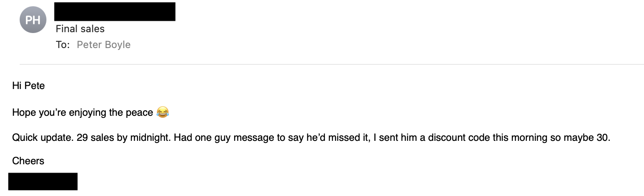Click the laughing-crying emoji
This screenshot has width=644, height=196.
click(x=162, y=112)
